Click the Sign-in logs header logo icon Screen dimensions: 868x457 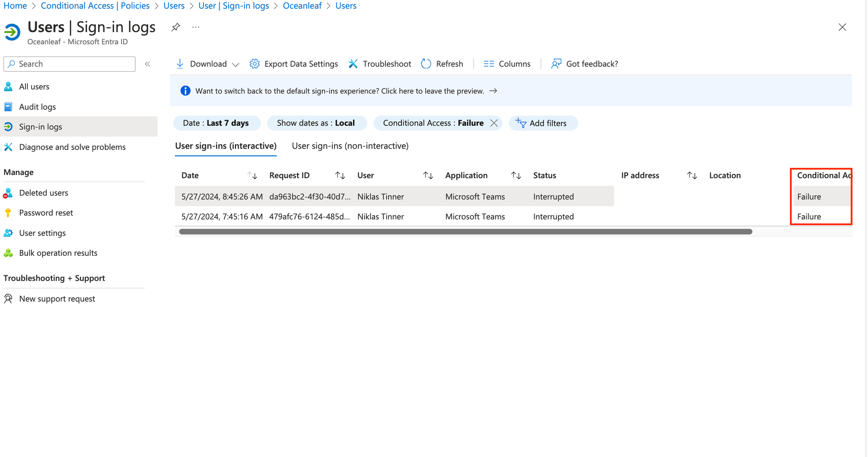point(12,32)
